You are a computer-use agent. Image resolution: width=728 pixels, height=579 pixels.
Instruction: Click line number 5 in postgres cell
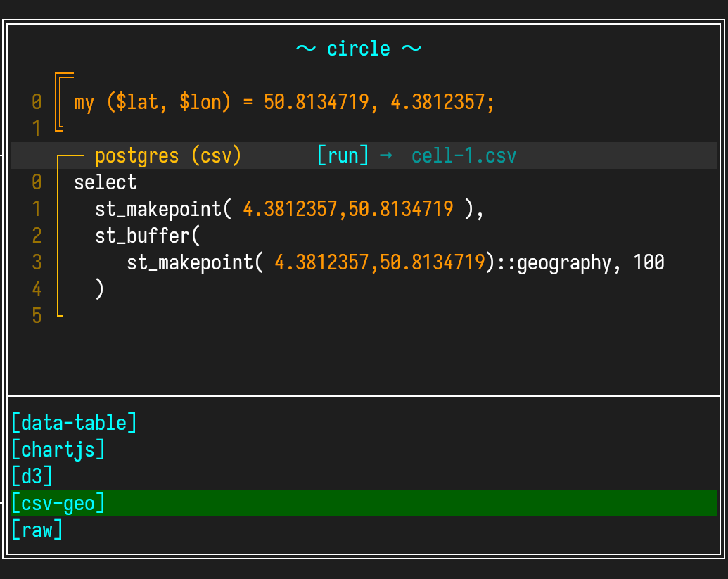click(37, 316)
